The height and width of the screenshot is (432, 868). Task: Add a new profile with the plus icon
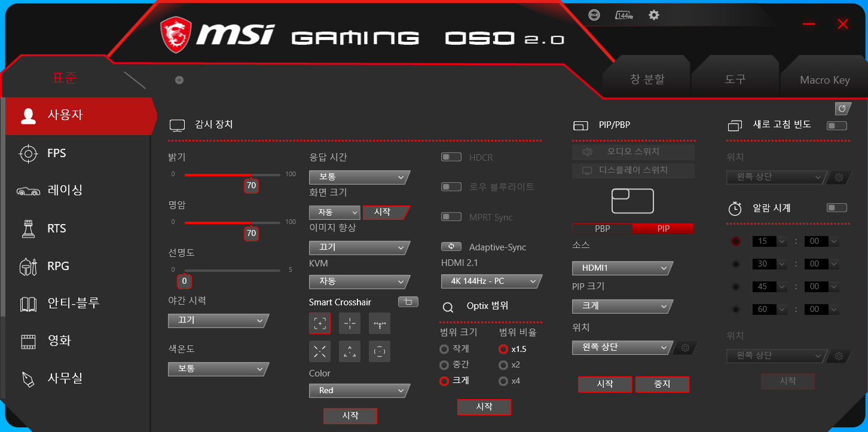click(179, 80)
